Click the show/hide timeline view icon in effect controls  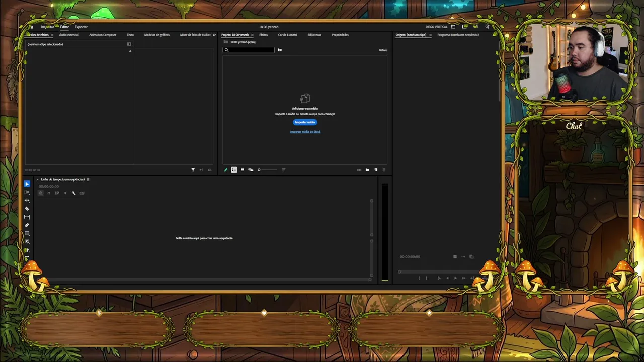[x=129, y=44]
